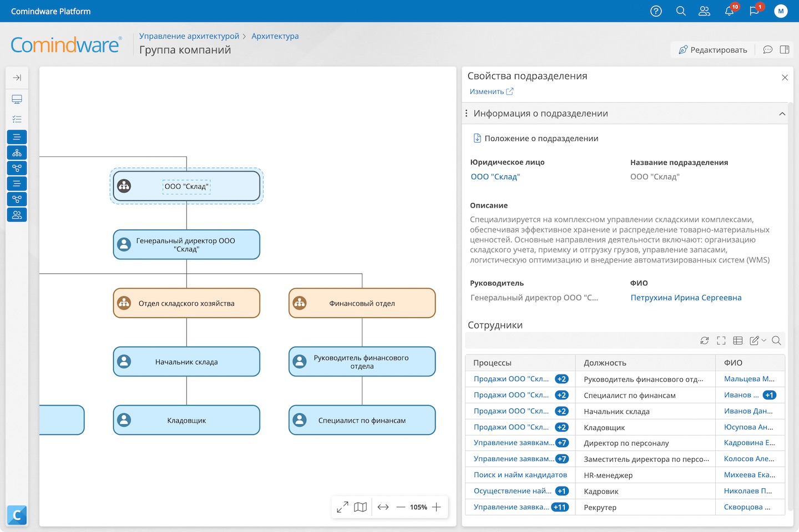The image size is (799, 532).
Task: Click the Изменить link
Action: point(492,92)
